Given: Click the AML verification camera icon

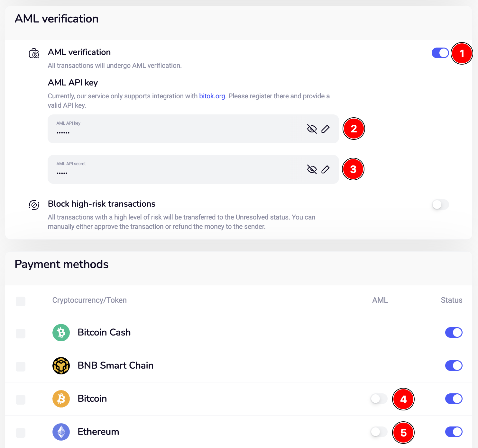Looking at the screenshot, I should tap(34, 53).
